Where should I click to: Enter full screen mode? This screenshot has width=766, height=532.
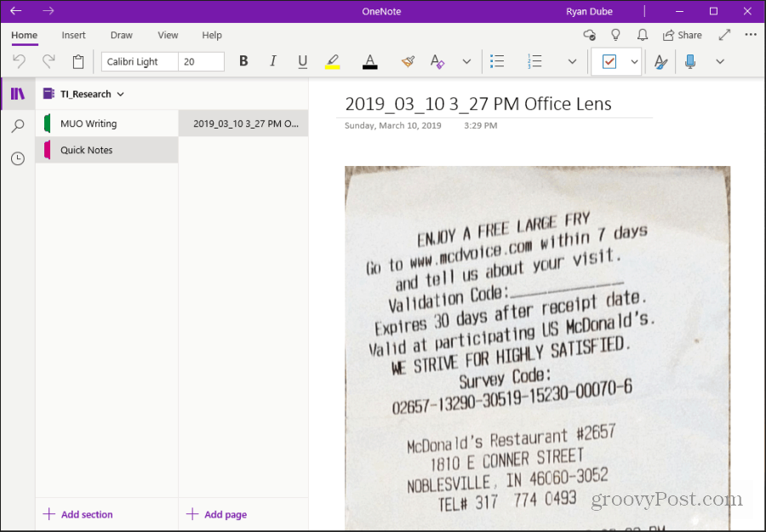tap(724, 35)
